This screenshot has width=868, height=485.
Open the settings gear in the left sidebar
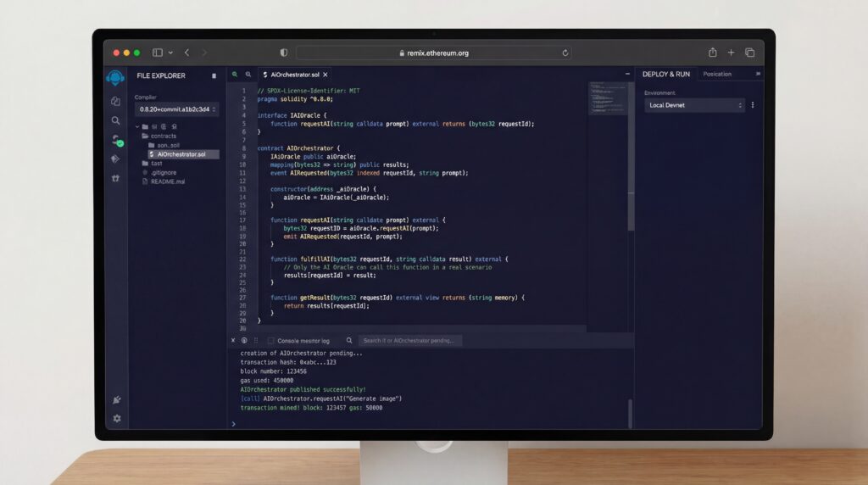[x=116, y=419]
